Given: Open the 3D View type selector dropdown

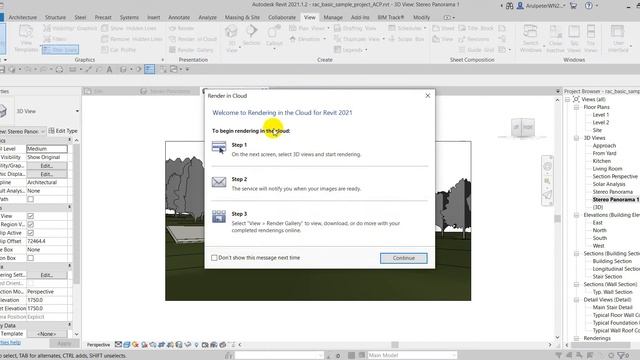Looking at the screenshot, I should click(x=77, y=111).
